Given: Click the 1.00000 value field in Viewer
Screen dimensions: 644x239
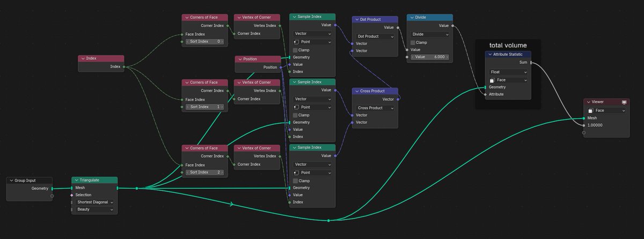Looking at the screenshot, I should click(596, 125).
